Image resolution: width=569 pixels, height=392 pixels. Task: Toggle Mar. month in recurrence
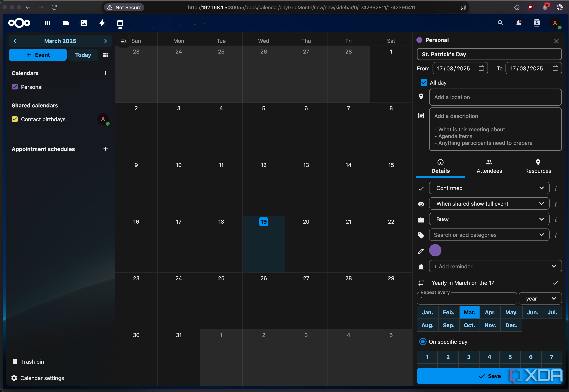pyautogui.click(x=469, y=313)
